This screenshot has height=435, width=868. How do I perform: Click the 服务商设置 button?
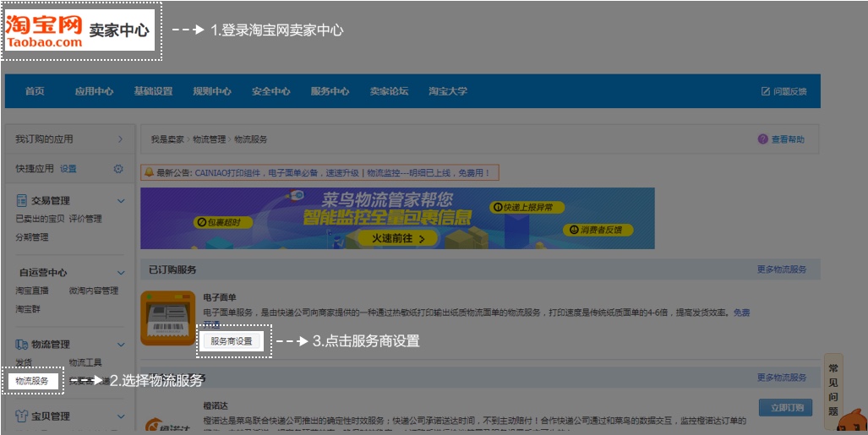tap(232, 341)
